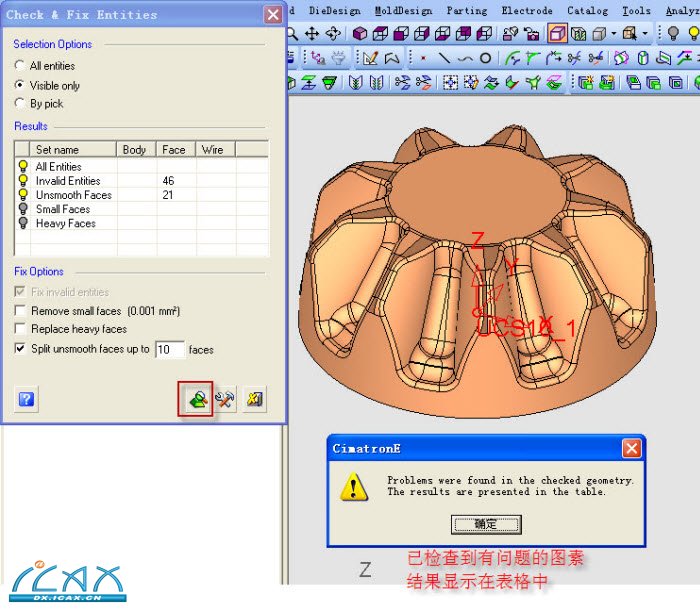This screenshot has height=611, width=700.
Task: Uncheck Split unsmooth faces checkbox
Action: click(20, 348)
